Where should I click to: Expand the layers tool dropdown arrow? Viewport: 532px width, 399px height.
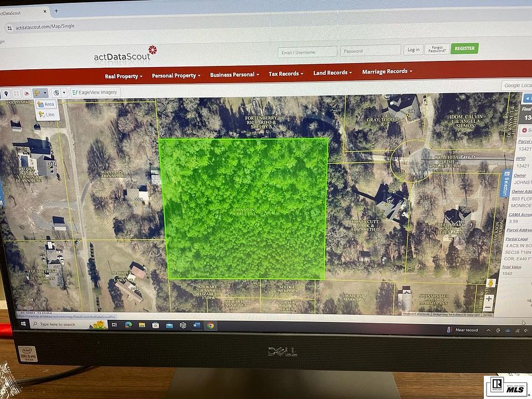(64, 93)
